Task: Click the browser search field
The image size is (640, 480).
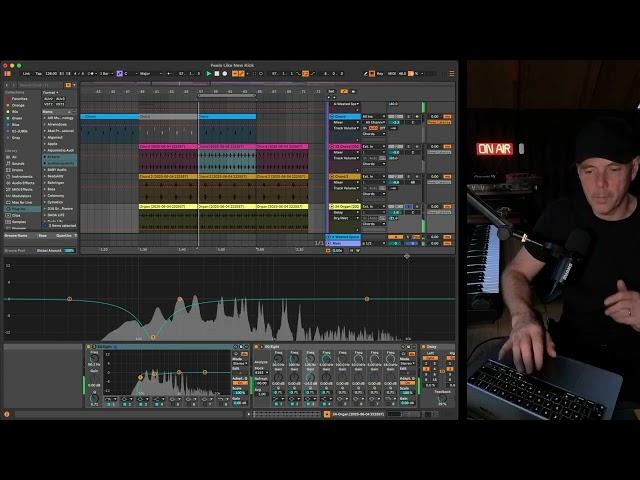Action: tap(40, 85)
